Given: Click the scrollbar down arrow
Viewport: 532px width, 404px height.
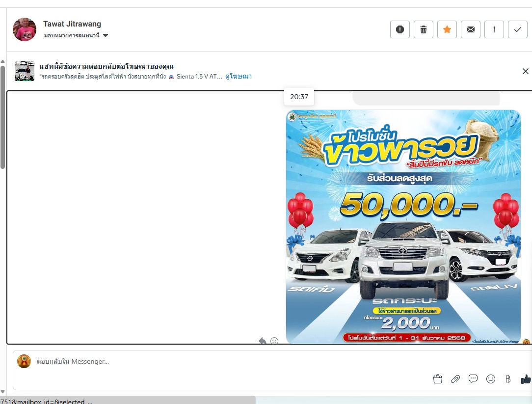Looking at the screenshot, I should click(3, 392).
